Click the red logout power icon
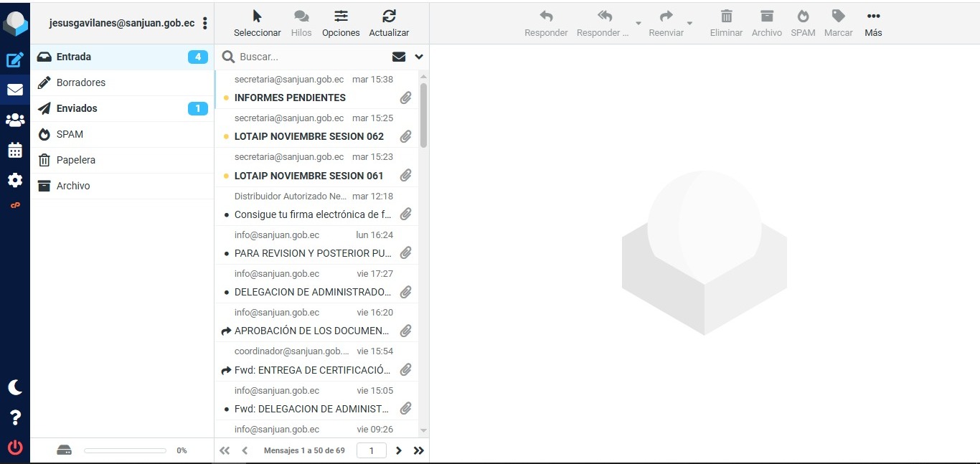 [15, 448]
